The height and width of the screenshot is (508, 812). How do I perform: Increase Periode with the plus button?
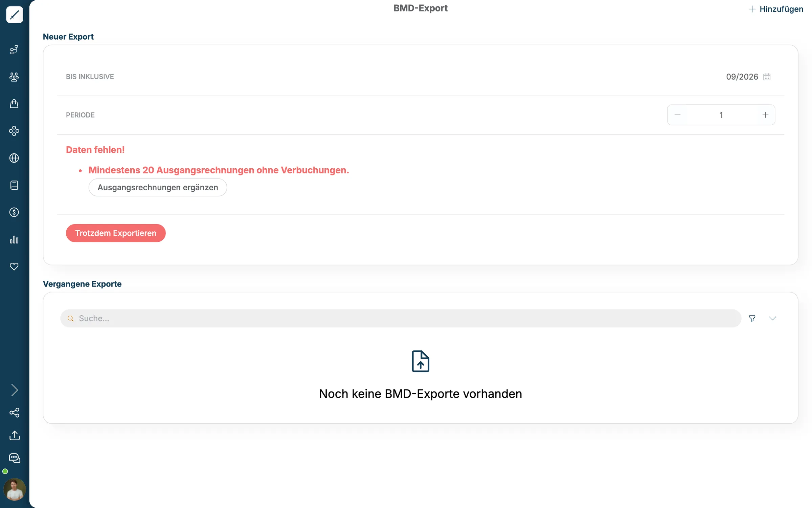(x=765, y=115)
